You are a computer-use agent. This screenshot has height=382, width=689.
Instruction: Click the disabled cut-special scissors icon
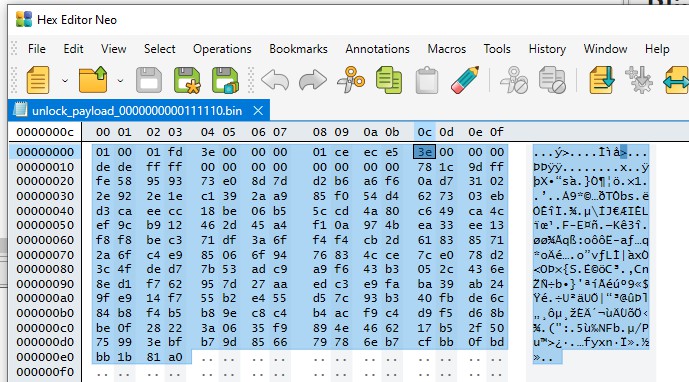514,80
